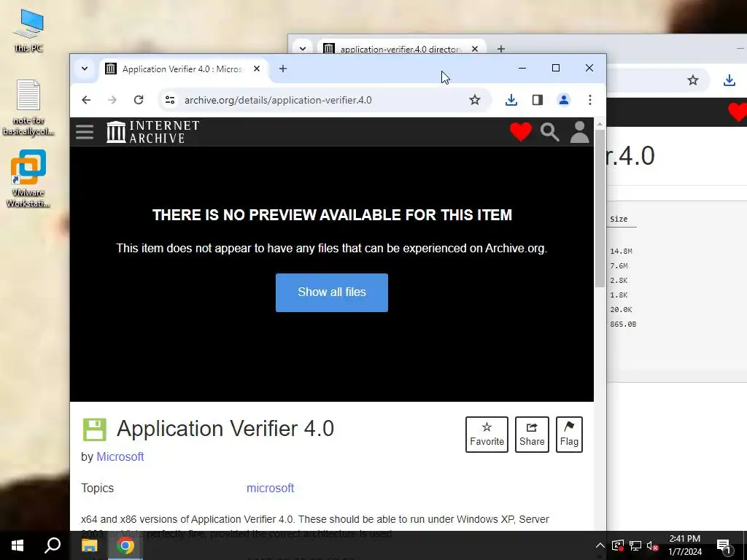Viewport: 747px width, 560px height.
Task: Switch to Application Verifier 4.0 tab
Action: coord(183,69)
